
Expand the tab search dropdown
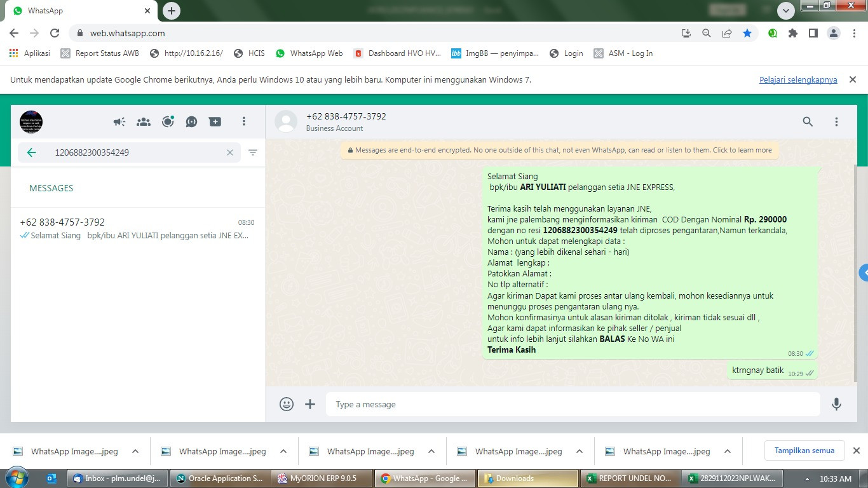[x=786, y=11]
